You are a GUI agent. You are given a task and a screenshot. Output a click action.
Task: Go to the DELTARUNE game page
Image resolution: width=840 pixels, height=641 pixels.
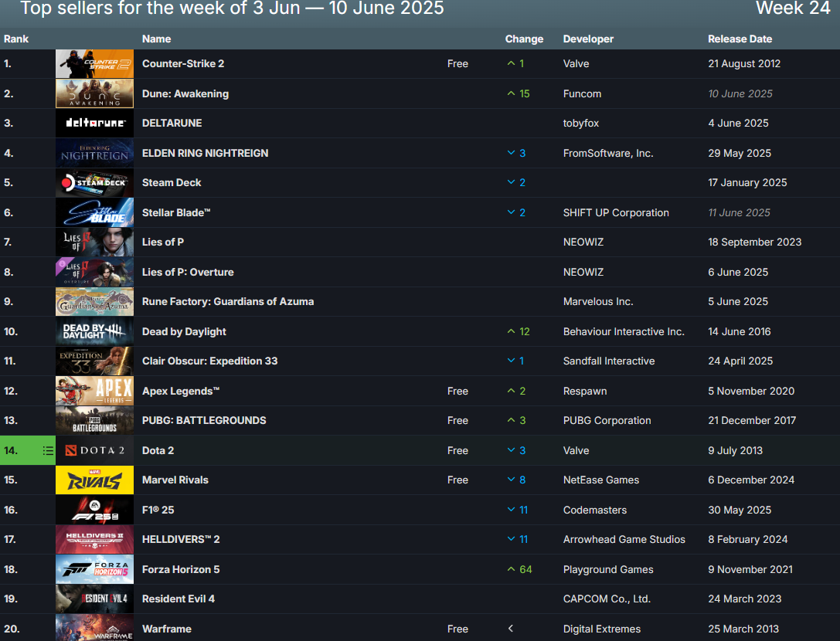[172, 123]
